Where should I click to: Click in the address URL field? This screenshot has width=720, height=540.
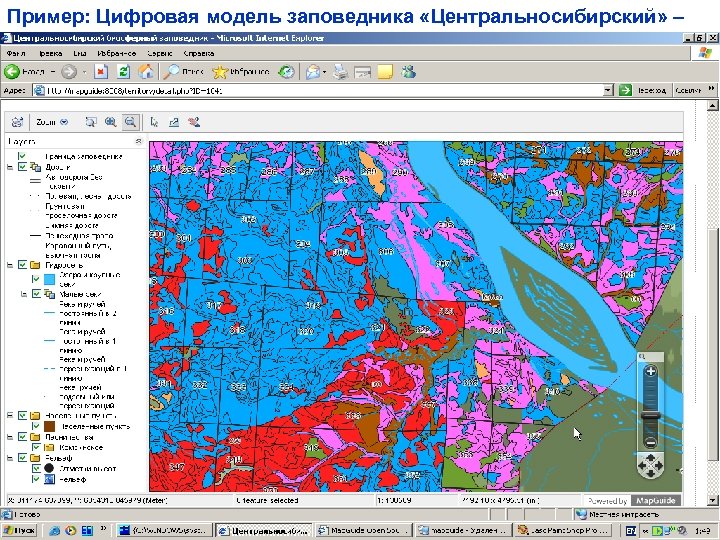[321, 90]
